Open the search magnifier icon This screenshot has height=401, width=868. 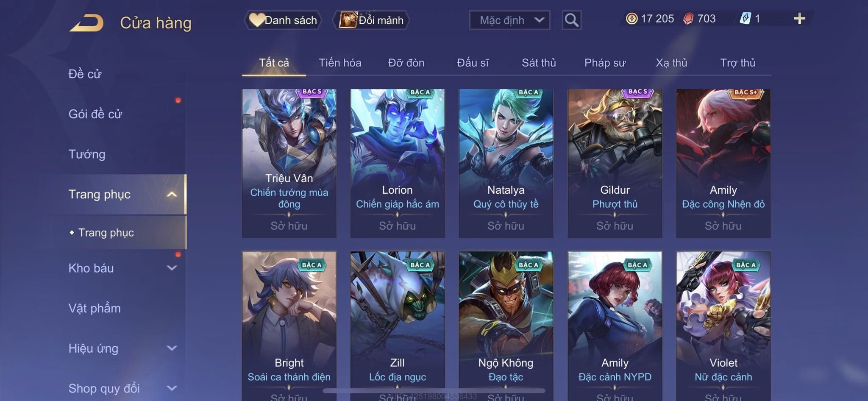[x=571, y=20]
